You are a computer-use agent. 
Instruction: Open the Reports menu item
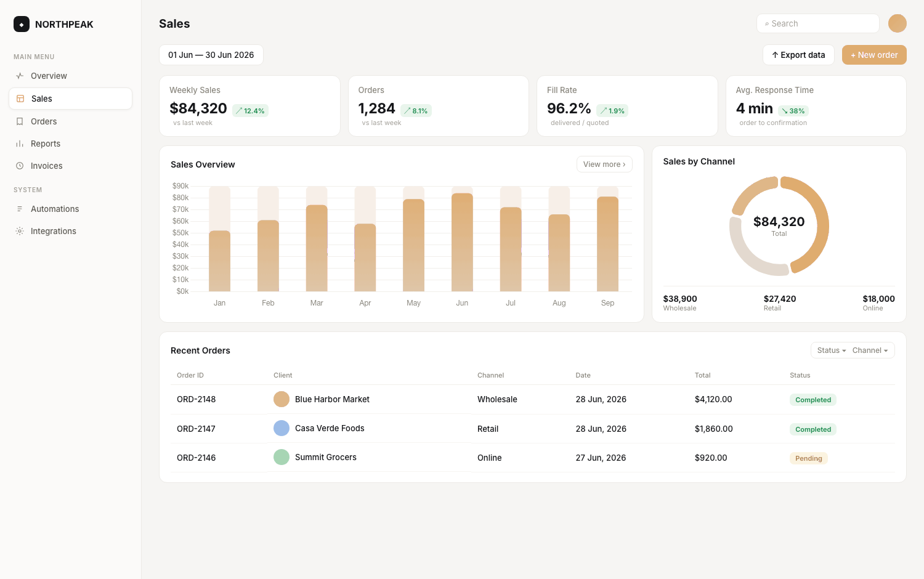point(70,144)
